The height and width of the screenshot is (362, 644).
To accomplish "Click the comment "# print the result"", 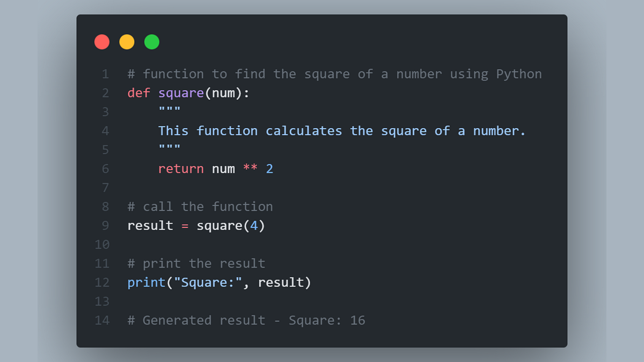I will (x=196, y=263).
